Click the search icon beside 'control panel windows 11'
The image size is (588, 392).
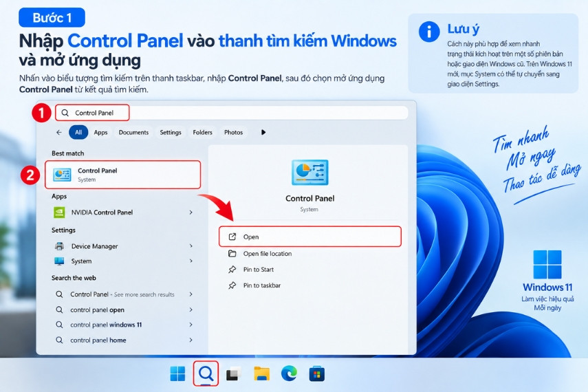click(59, 325)
